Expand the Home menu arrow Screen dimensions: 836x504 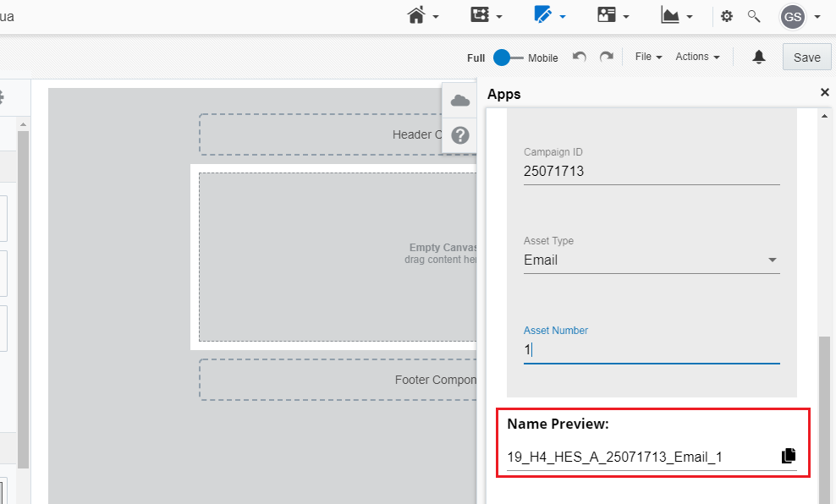[x=436, y=17]
